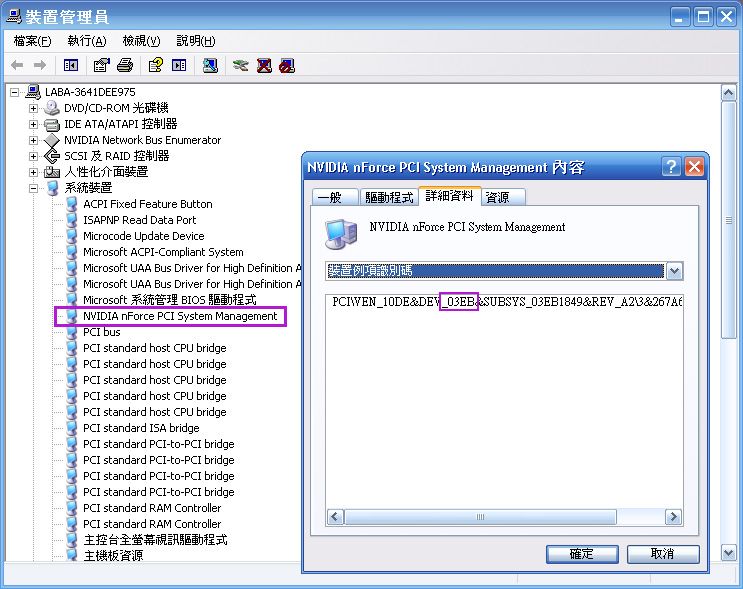Select the PCI\VEN_10DE&DEV_03EB instance ID text
Screen dimensions: 743x589
(507, 302)
